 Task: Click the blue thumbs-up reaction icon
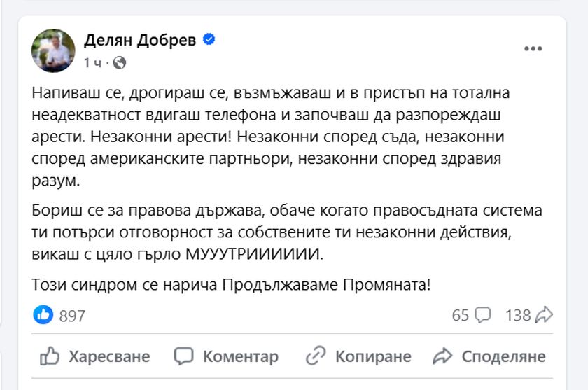43,315
